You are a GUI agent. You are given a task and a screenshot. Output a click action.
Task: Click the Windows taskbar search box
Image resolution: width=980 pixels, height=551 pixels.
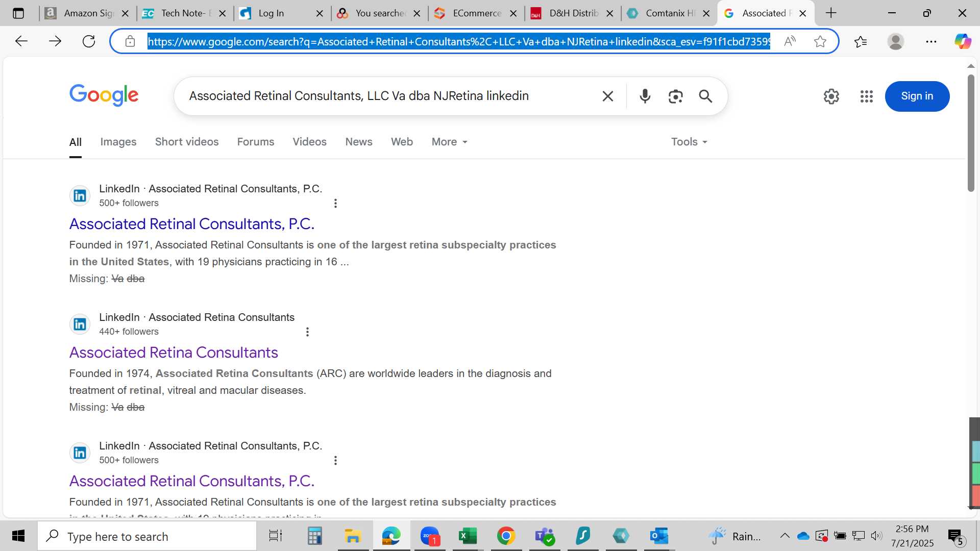click(147, 536)
